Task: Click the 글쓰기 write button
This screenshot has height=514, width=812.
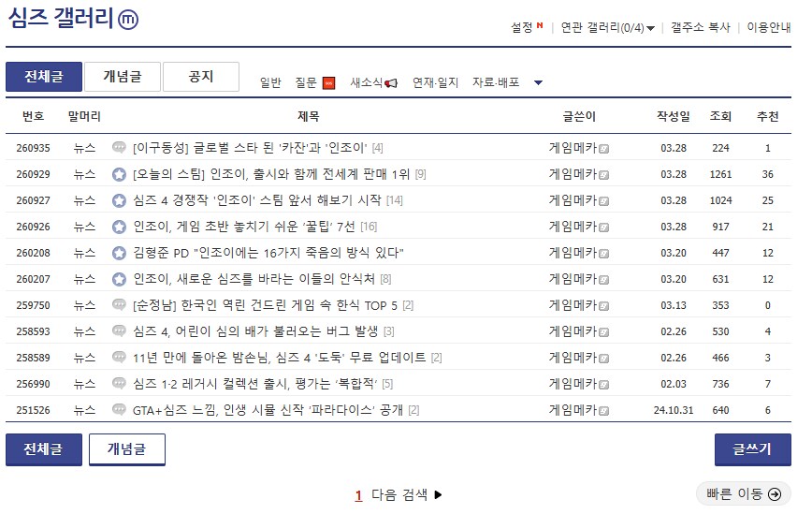Action: click(753, 449)
